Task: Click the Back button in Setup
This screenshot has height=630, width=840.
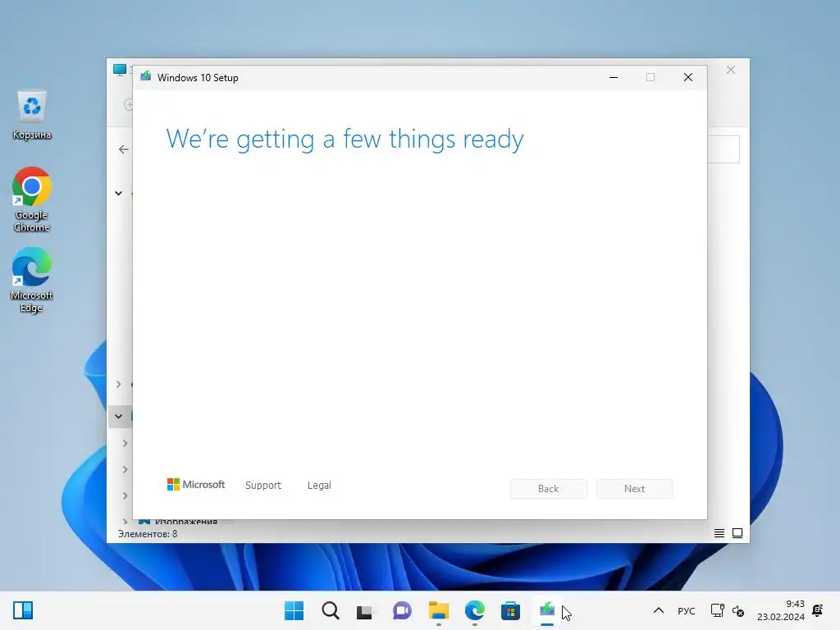Action: (549, 489)
